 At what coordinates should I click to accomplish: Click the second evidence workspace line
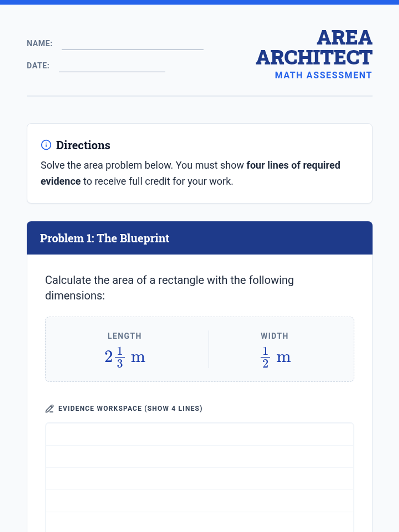click(199, 457)
